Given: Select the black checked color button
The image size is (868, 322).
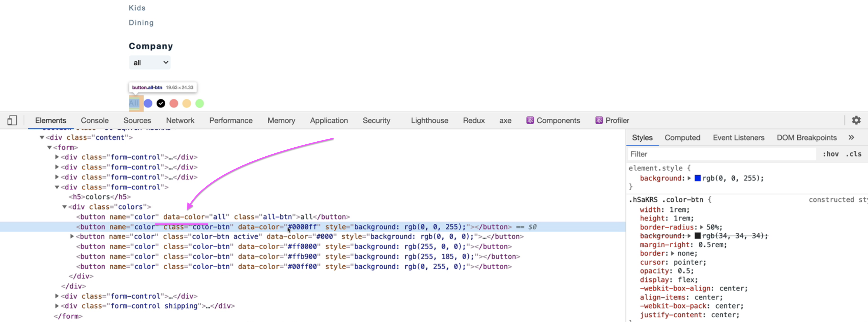Looking at the screenshot, I should (x=161, y=103).
